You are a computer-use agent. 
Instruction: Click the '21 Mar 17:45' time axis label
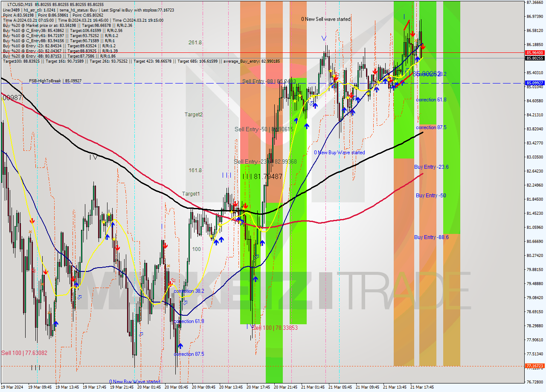pos(422,387)
